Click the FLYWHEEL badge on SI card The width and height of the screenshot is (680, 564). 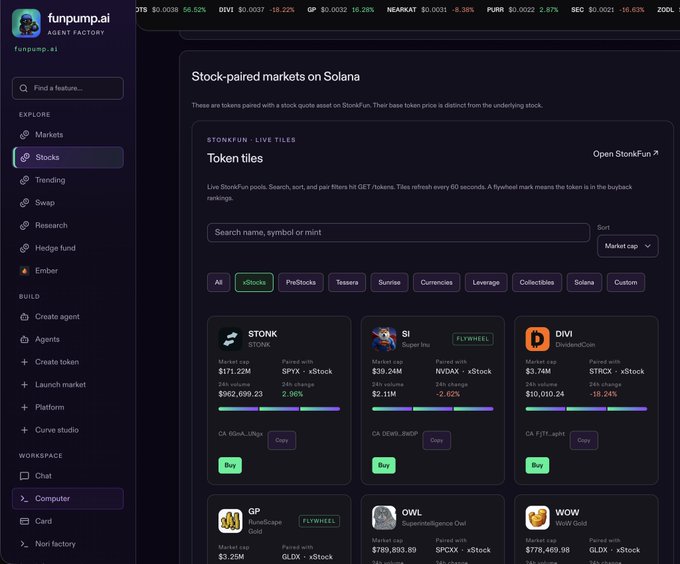(x=473, y=339)
